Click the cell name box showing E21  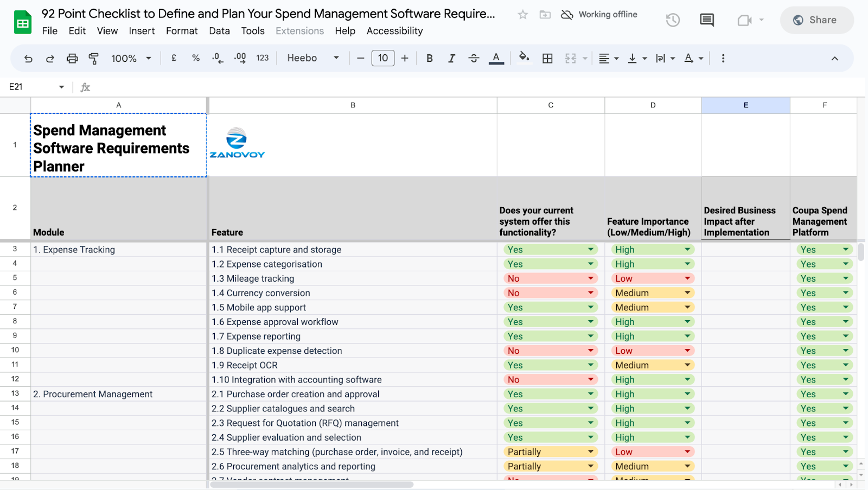(37, 87)
